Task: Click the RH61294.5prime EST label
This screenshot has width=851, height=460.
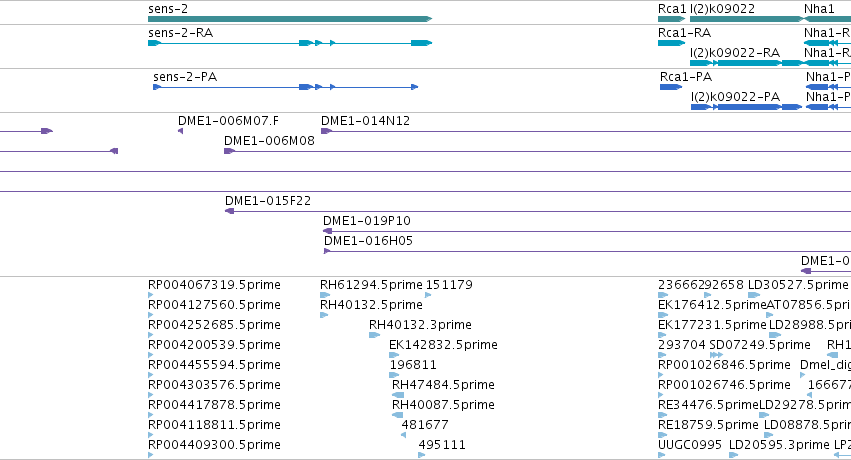Action: point(371,285)
